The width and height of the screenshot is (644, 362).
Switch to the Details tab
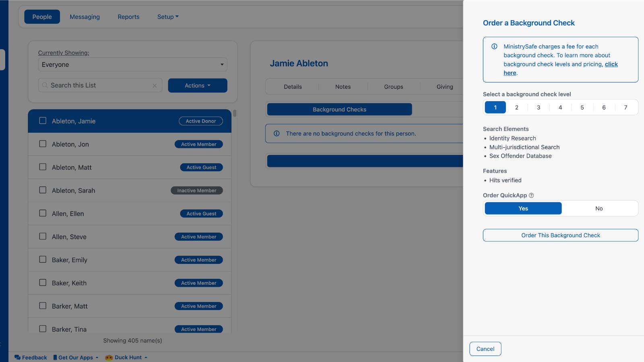(293, 86)
